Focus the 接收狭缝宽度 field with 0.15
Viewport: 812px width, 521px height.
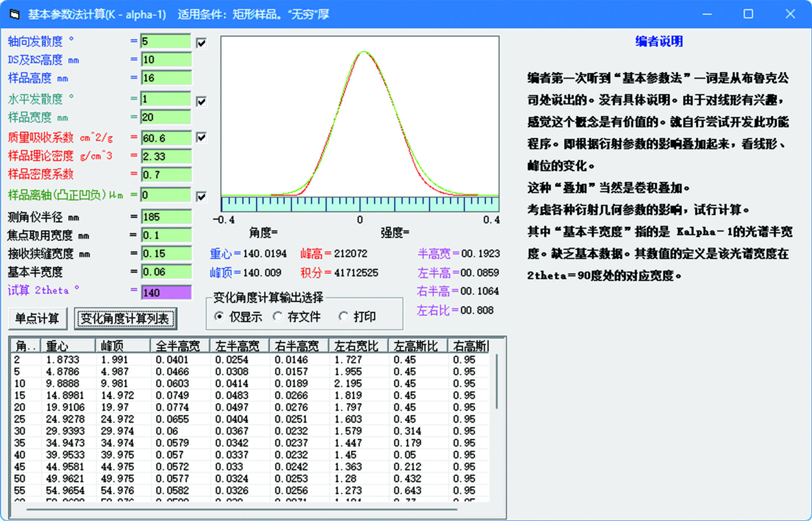(166, 254)
